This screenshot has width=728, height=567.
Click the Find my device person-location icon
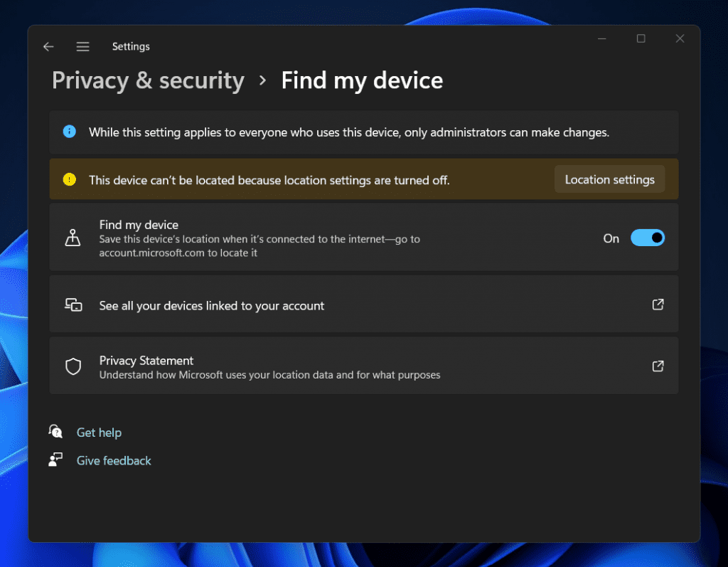pos(73,238)
